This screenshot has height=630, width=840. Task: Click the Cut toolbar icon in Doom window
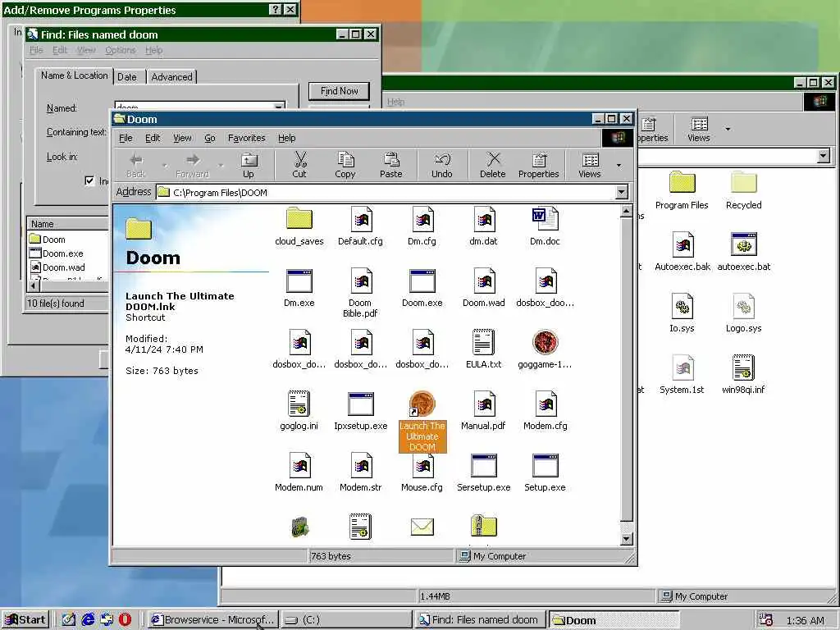pos(299,164)
